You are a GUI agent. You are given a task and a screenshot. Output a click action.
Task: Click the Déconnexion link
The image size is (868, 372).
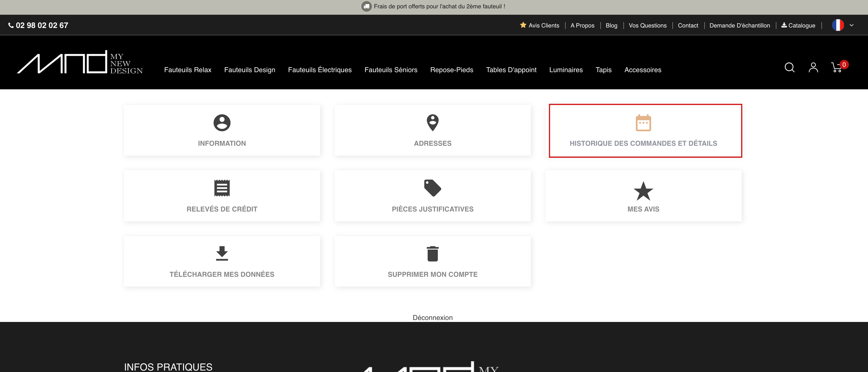tap(432, 317)
